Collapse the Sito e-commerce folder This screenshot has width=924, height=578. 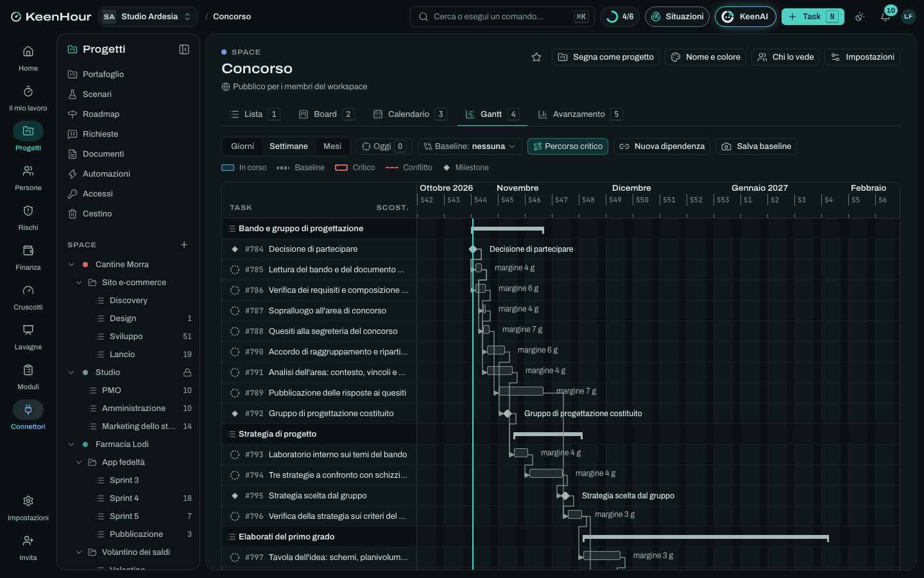(79, 283)
